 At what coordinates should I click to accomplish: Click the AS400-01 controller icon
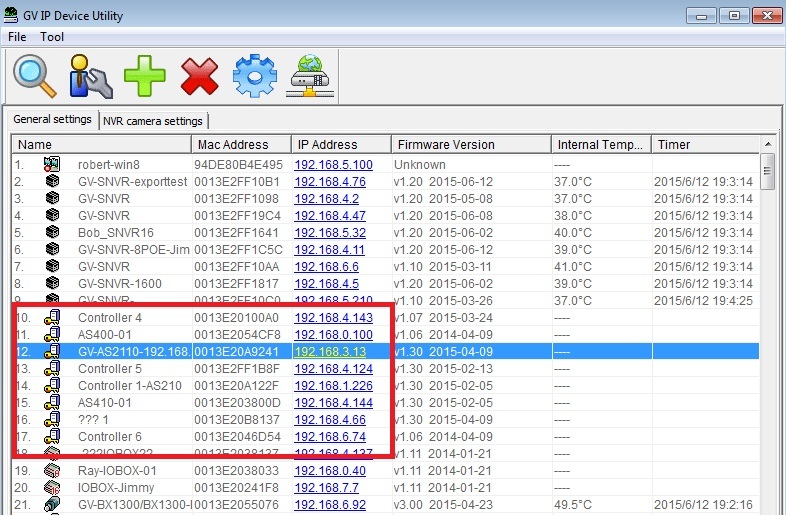(x=52, y=334)
